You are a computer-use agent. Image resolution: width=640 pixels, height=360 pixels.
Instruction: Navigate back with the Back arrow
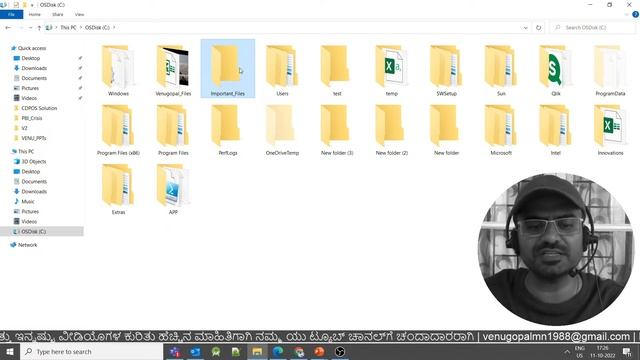pos(8,27)
